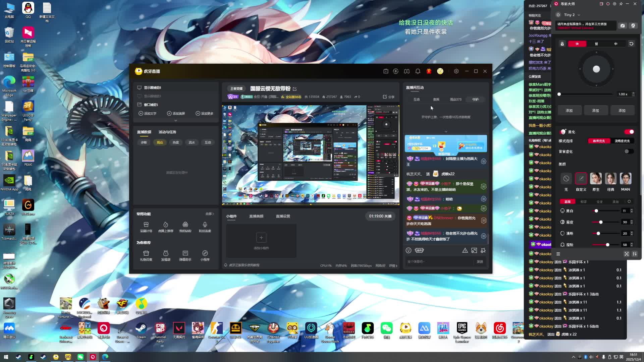The width and height of the screenshot is (644, 362).
Task: Reset gimbal position with circular arrow icon
Action: (x=631, y=44)
